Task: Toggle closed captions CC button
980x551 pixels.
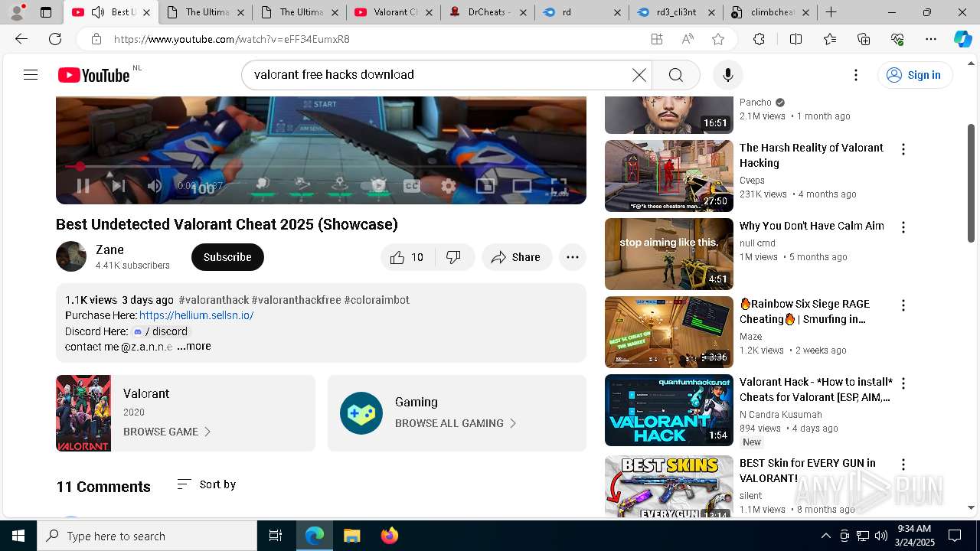Action: (412, 185)
